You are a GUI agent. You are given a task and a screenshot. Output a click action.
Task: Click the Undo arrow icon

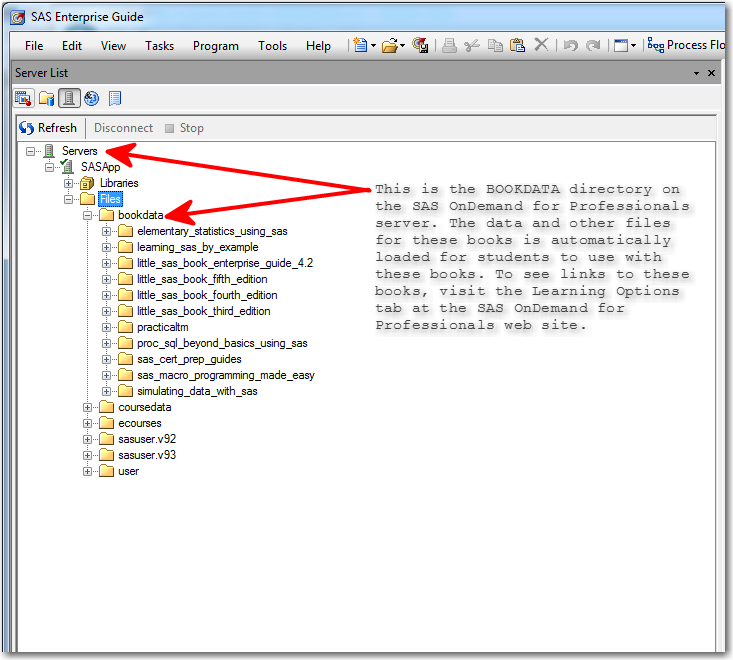click(570, 45)
